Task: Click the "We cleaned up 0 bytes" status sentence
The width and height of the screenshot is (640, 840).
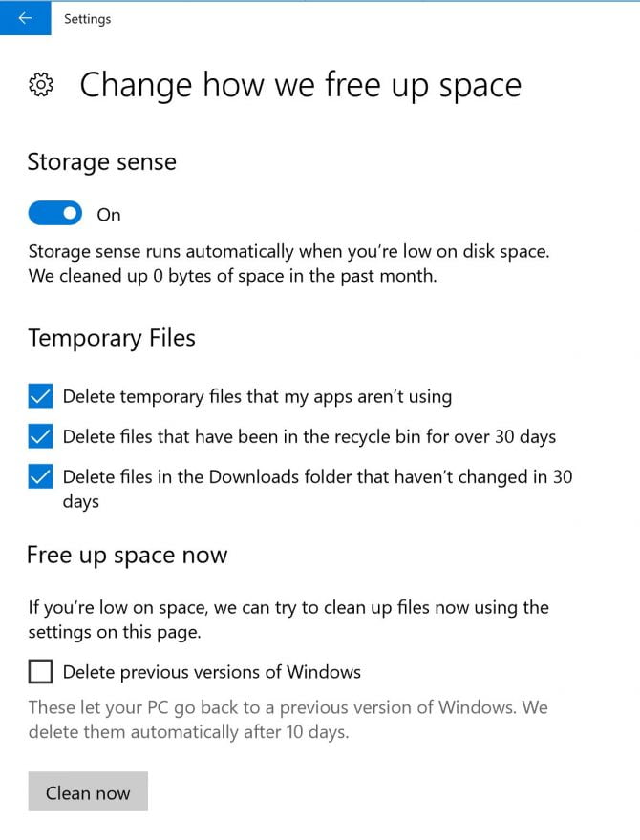Action: click(233, 276)
